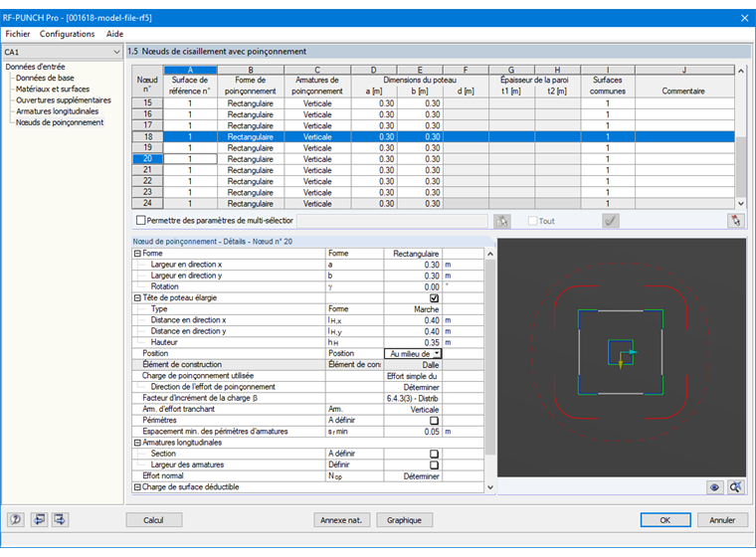This screenshot has width=756, height=557.
Task: Check the 'Périmètres' A définir checkbox
Action: pos(434,421)
